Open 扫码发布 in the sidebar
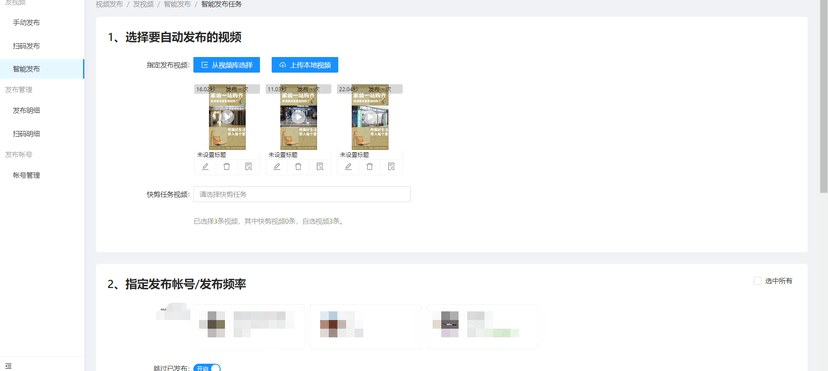 26,46
